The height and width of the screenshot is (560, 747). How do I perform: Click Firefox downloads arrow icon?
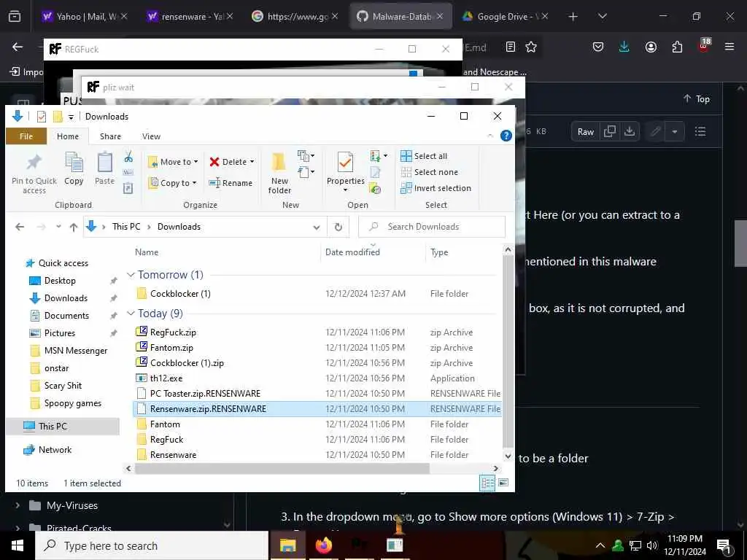[624, 47]
